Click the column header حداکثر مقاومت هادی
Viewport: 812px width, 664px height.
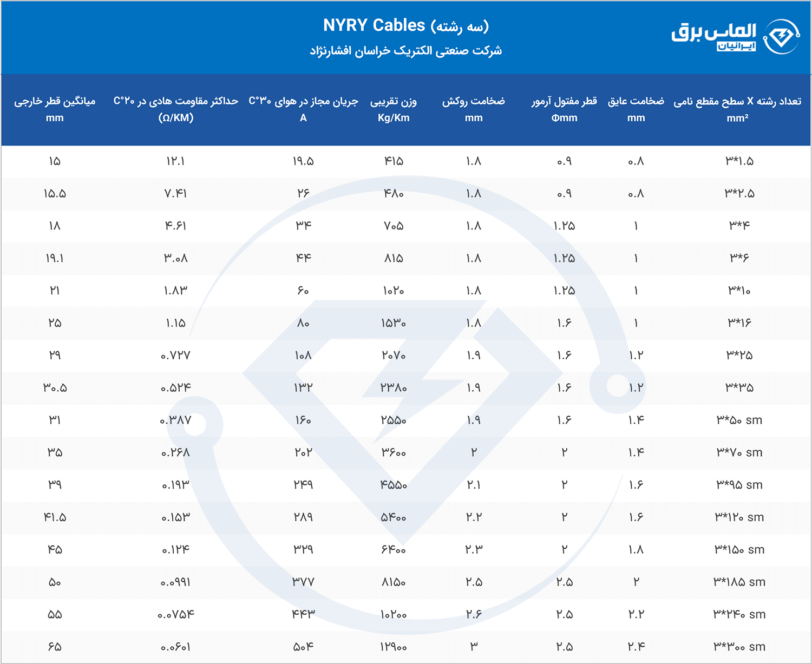(x=176, y=109)
